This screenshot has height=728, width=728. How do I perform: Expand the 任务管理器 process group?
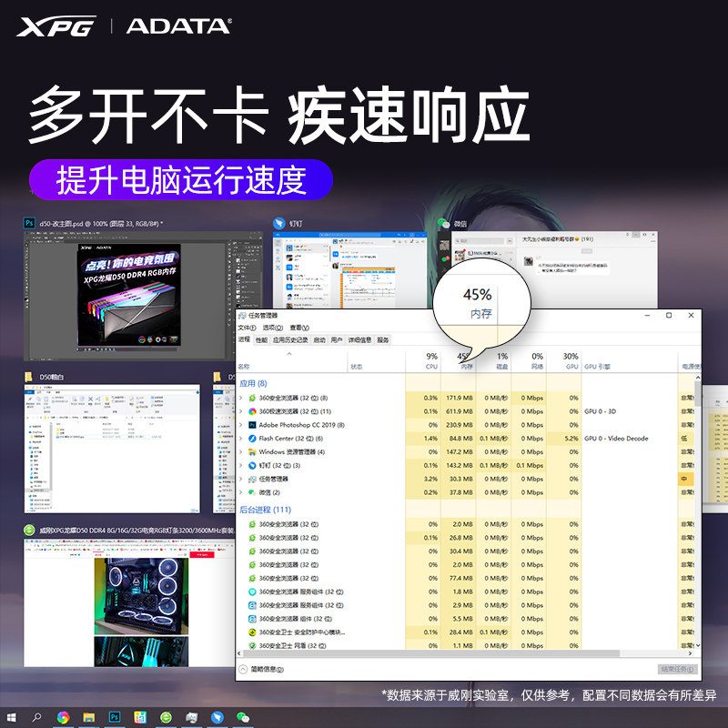pos(240,479)
